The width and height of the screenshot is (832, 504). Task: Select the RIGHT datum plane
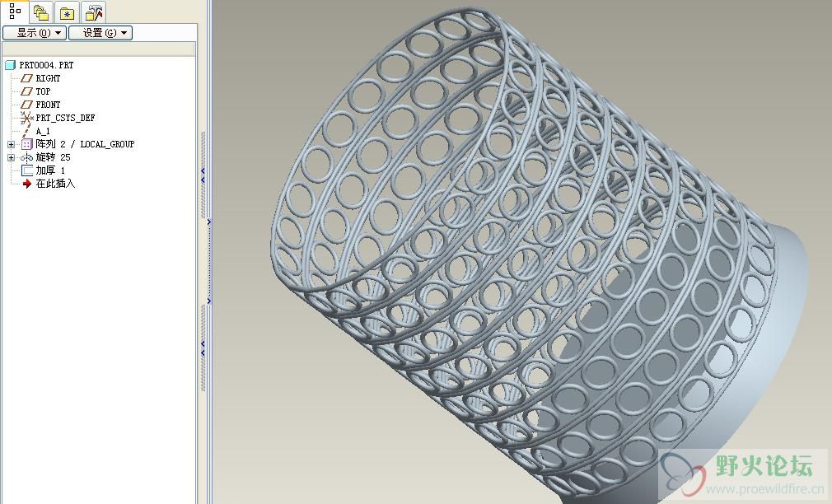(x=48, y=78)
